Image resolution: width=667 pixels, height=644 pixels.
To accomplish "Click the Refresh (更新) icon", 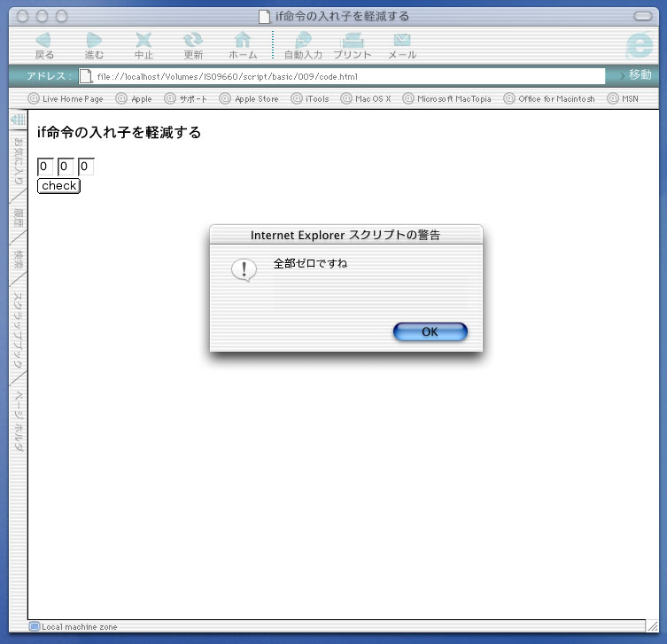I will pyautogui.click(x=192, y=41).
